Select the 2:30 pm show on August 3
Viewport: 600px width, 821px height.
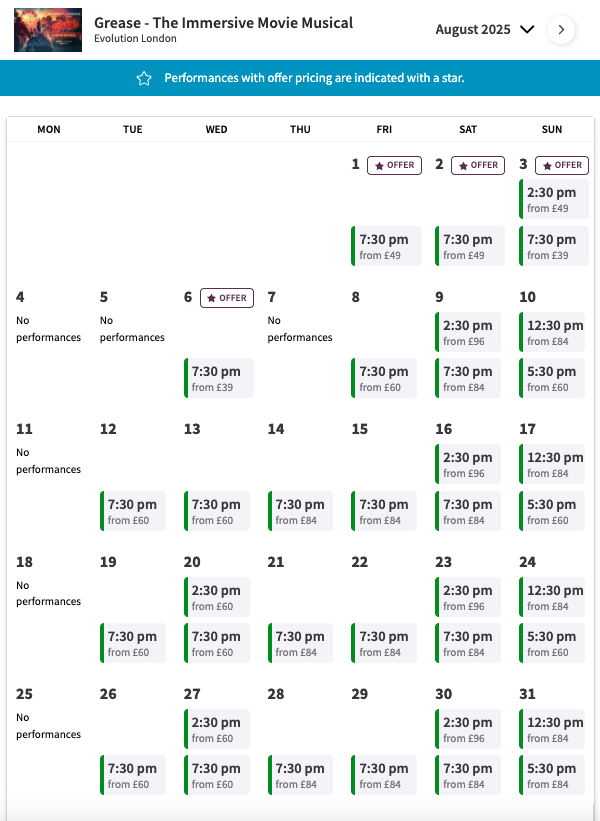click(554, 199)
